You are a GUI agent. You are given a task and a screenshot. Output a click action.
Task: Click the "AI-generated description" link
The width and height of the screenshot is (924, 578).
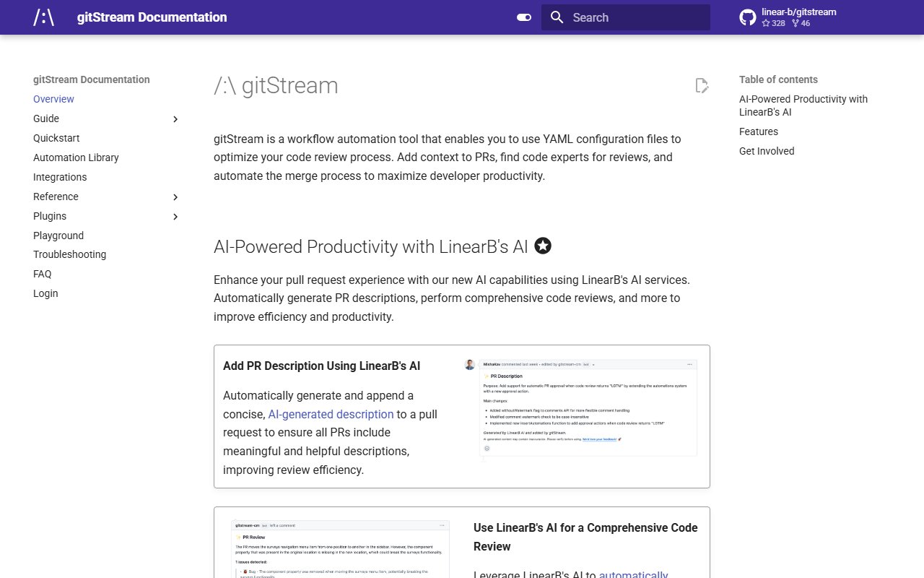point(331,414)
